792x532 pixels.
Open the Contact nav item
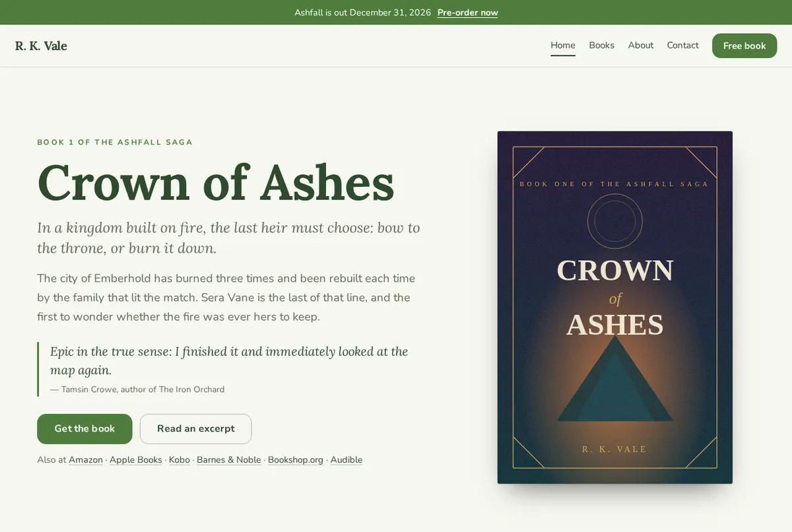point(682,46)
